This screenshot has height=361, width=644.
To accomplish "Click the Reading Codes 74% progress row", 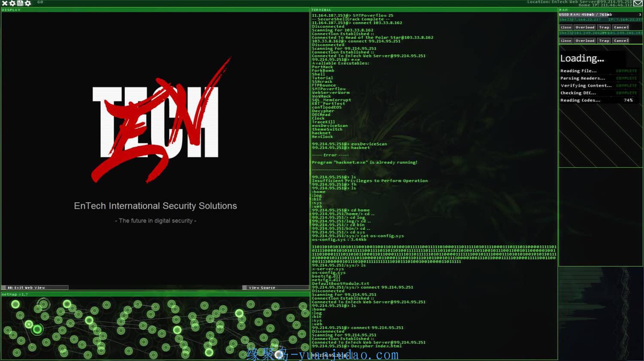I will (x=598, y=100).
